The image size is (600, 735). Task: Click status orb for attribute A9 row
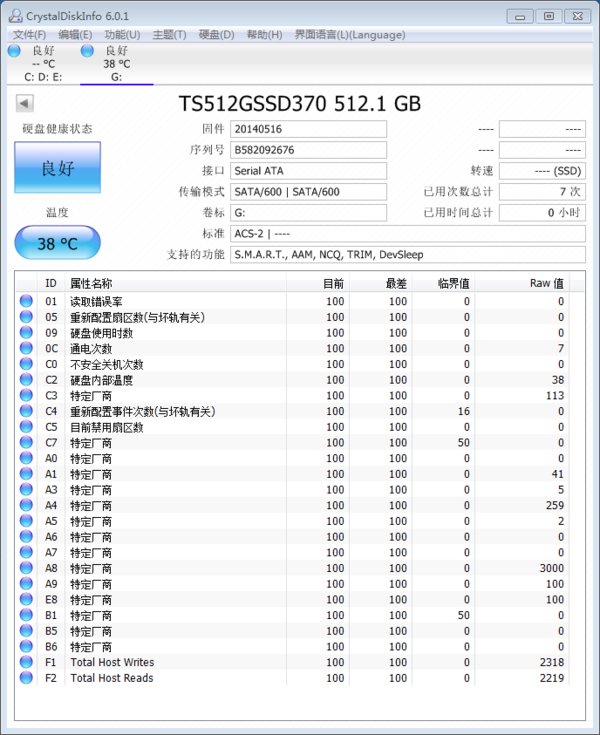click(x=26, y=584)
